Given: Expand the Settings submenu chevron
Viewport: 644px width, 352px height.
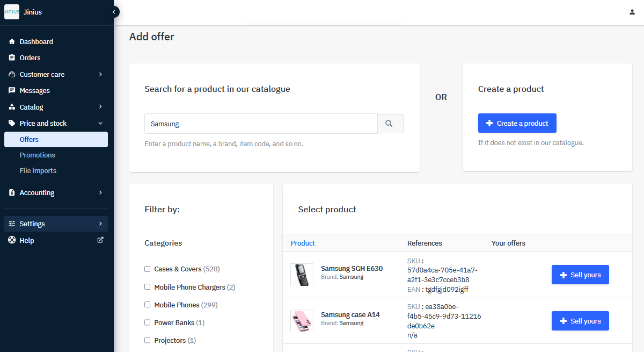Looking at the screenshot, I should coord(100,224).
